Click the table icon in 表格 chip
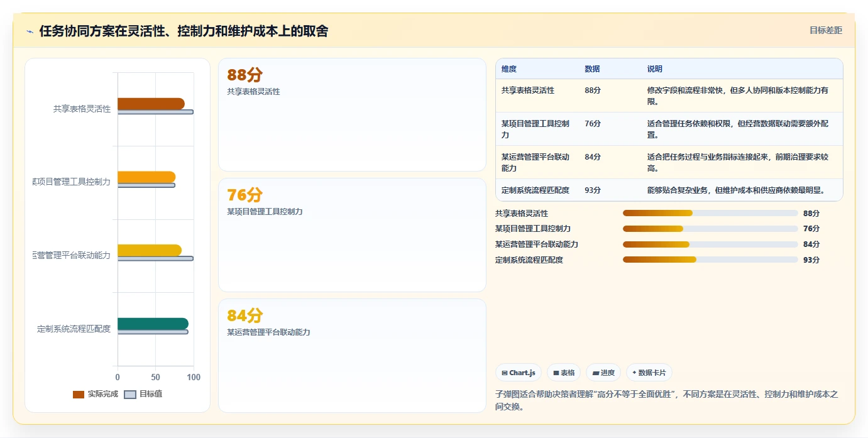The width and height of the screenshot is (868, 438). (x=556, y=373)
